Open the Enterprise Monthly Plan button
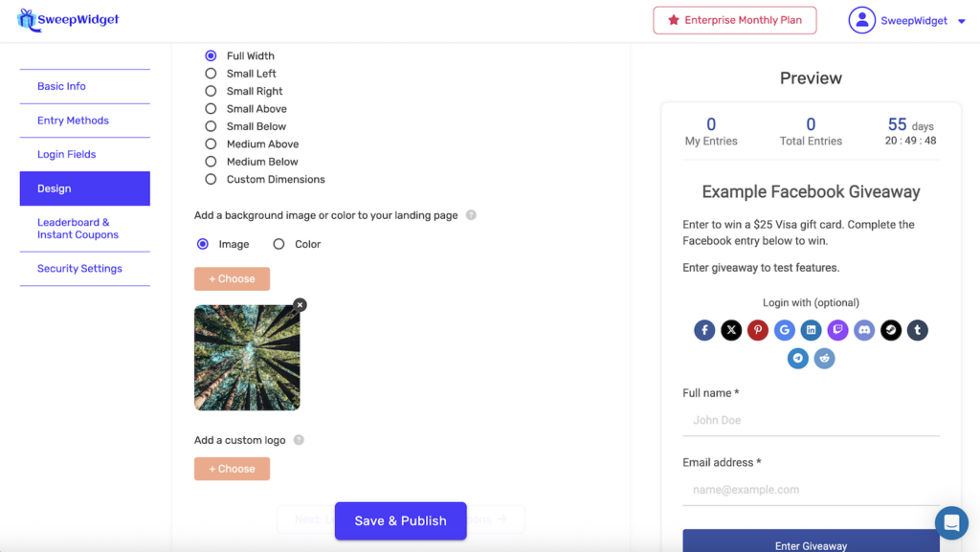 coord(734,20)
